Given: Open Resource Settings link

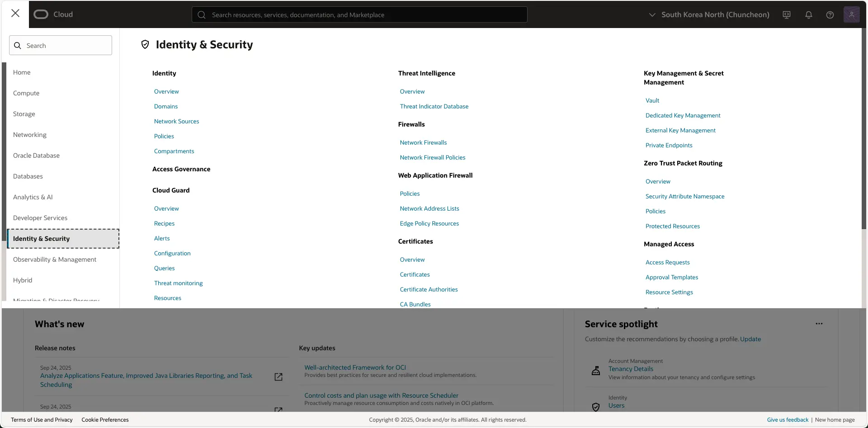Looking at the screenshot, I should point(669,292).
